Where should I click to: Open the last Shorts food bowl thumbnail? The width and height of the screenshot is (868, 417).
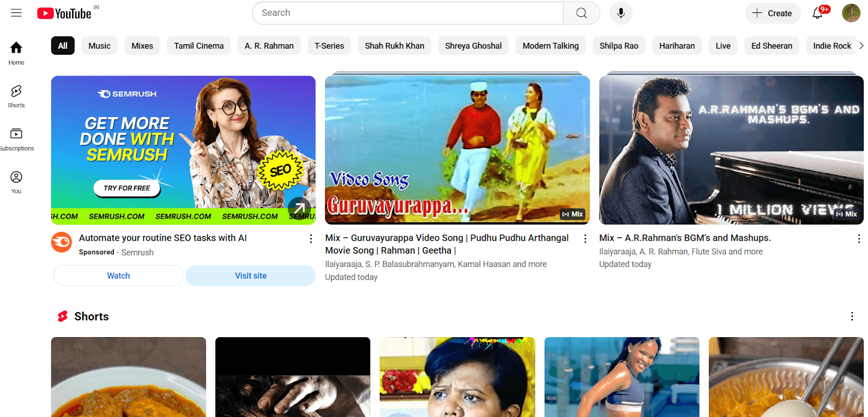(x=786, y=377)
